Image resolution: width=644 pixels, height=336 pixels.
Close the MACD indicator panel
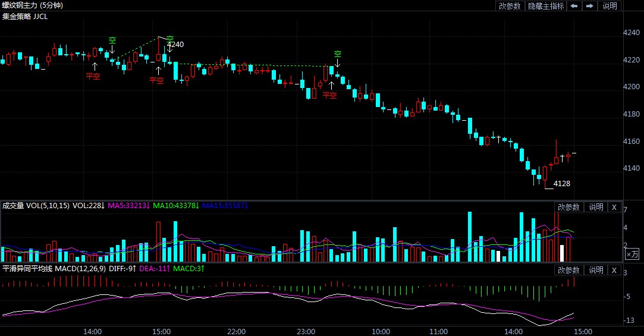click(x=614, y=270)
